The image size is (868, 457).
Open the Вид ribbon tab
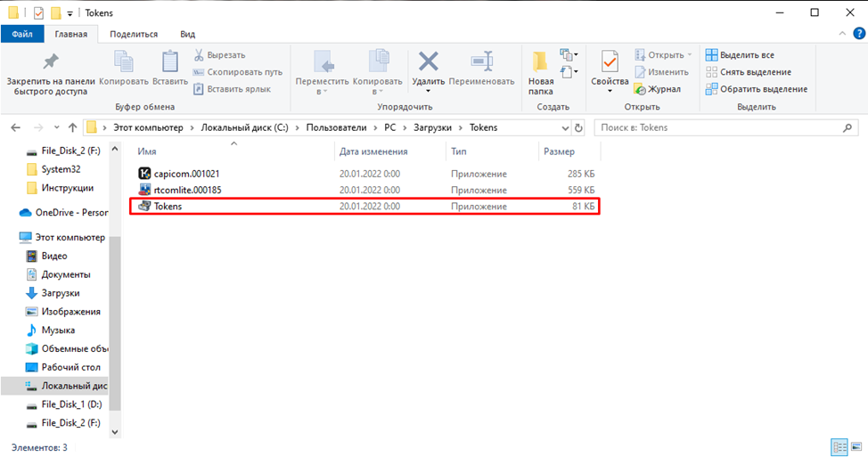click(187, 35)
